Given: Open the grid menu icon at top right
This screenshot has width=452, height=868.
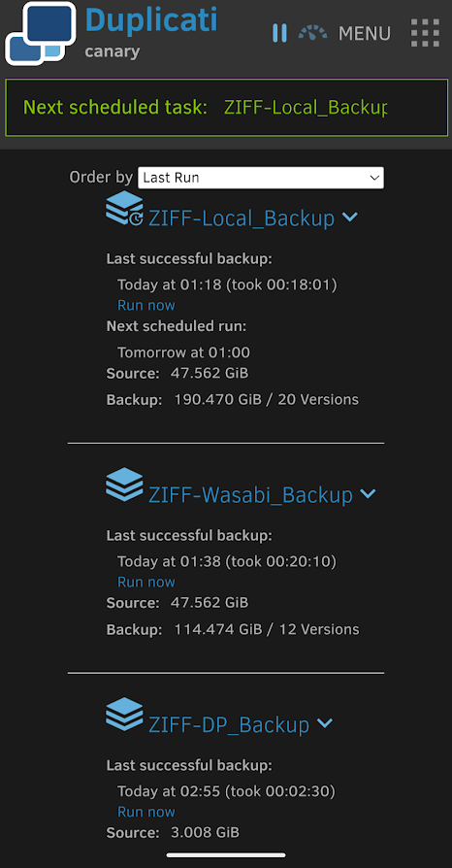Looking at the screenshot, I should pyautogui.click(x=425, y=34).
